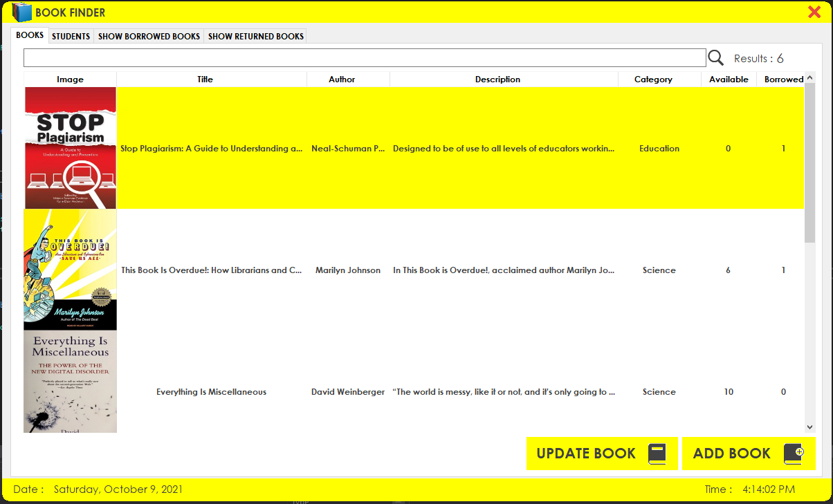This screenshot has width=833, height=504.
Task: Close the Book Finder window with red X
Action: (814, 12)
